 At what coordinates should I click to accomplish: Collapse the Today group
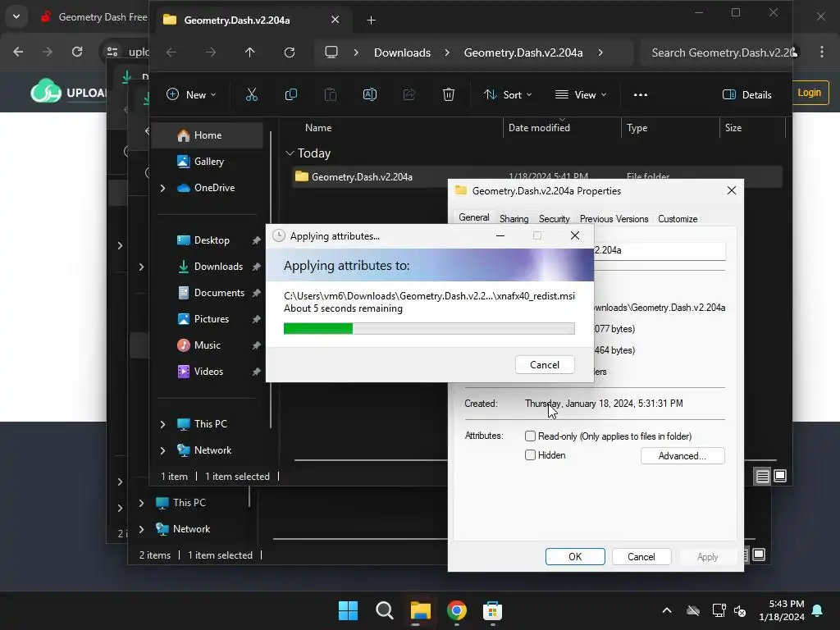pyautogui.click(x=290, y=153)
